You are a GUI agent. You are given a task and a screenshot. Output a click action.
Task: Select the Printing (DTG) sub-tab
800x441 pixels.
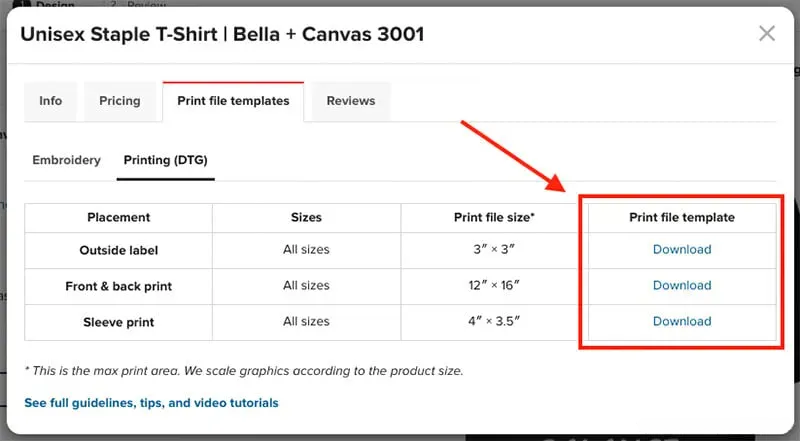click(165, 160)
